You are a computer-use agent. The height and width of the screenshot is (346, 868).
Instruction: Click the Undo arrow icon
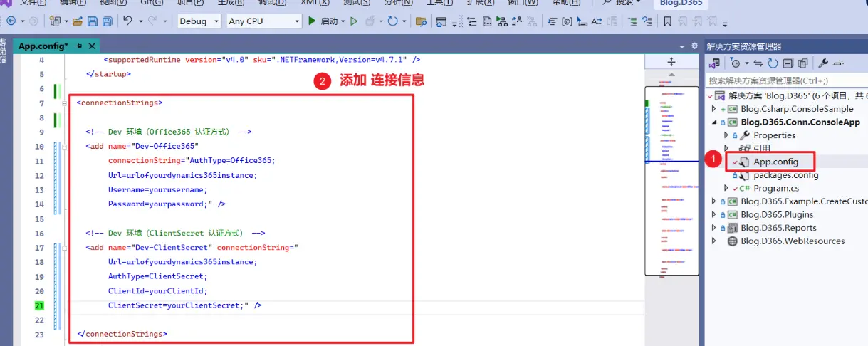click(127, 21)
